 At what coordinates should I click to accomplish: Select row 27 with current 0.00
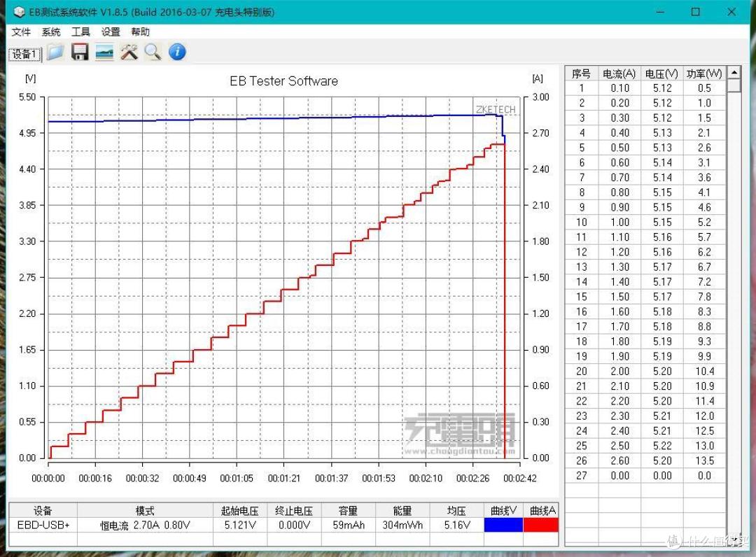(645, 476)
